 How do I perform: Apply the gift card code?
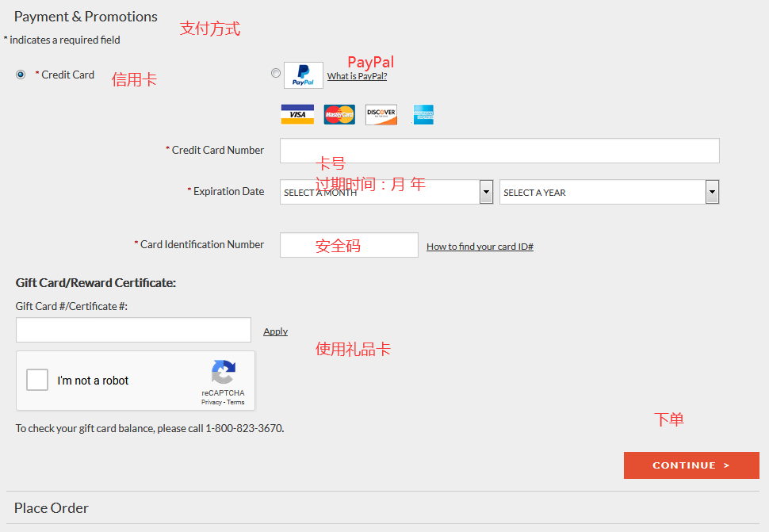click(x=275, y=331)
